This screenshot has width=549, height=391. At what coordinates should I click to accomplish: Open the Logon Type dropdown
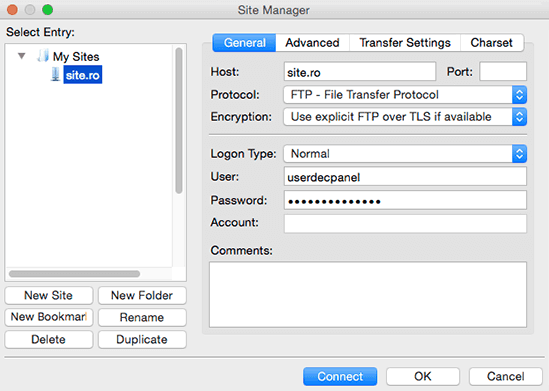pos(405,154)
